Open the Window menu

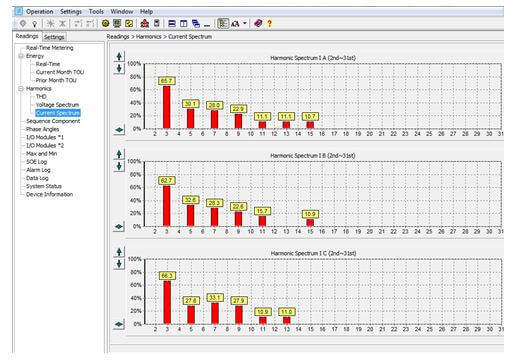click(x=122, y=12)
